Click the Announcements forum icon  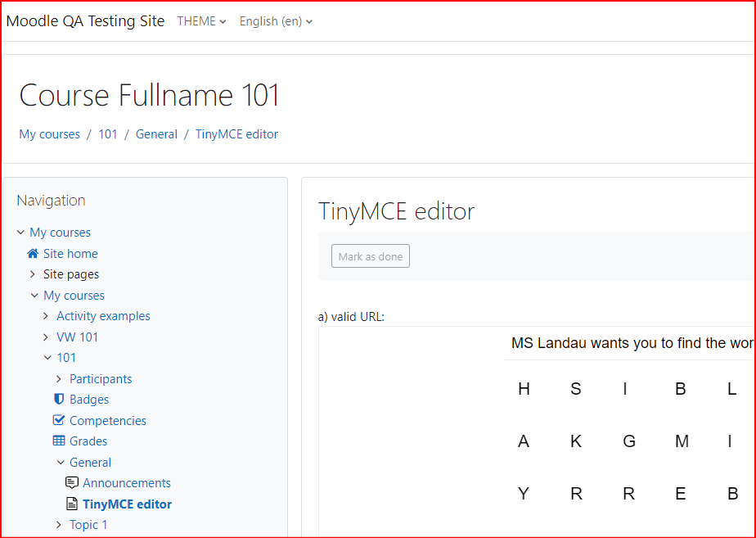(x=72, y=482)
